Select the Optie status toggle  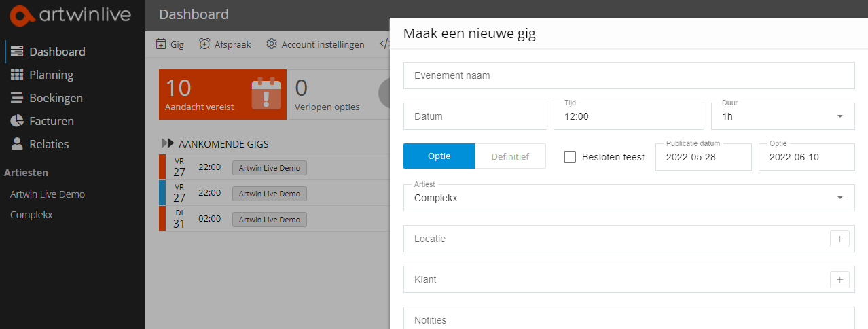tap(439, 156)
